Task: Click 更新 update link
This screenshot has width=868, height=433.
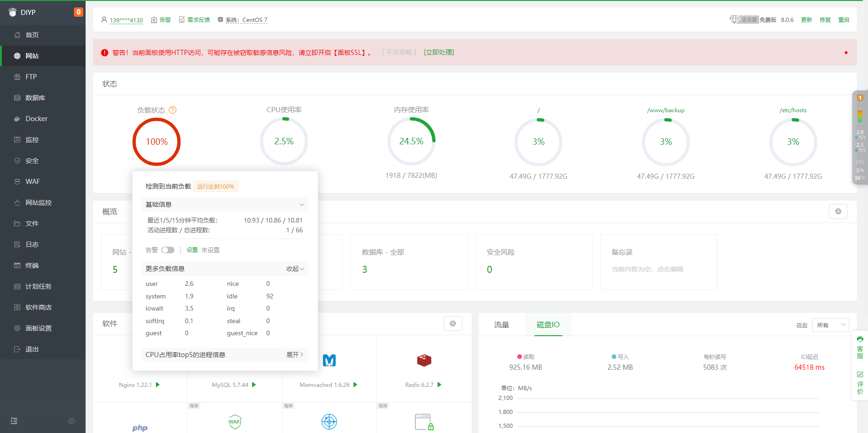Action: [807, 20]
